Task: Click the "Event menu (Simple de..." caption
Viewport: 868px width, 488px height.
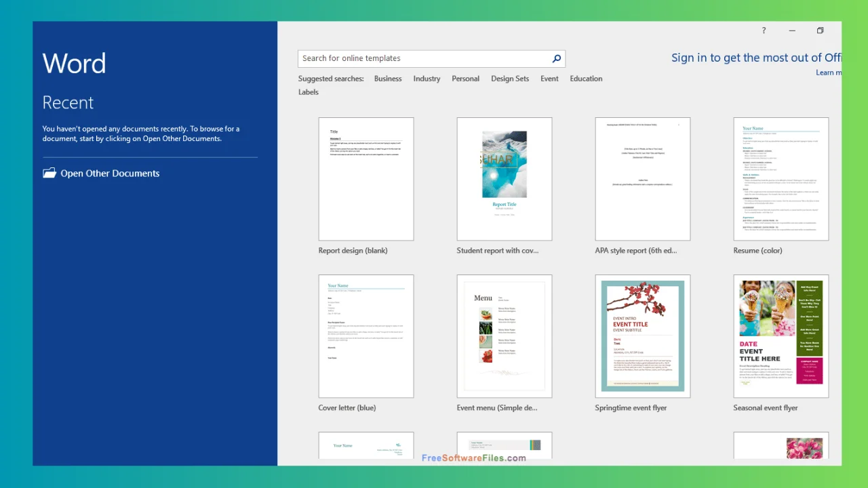Action: (497, 408)
